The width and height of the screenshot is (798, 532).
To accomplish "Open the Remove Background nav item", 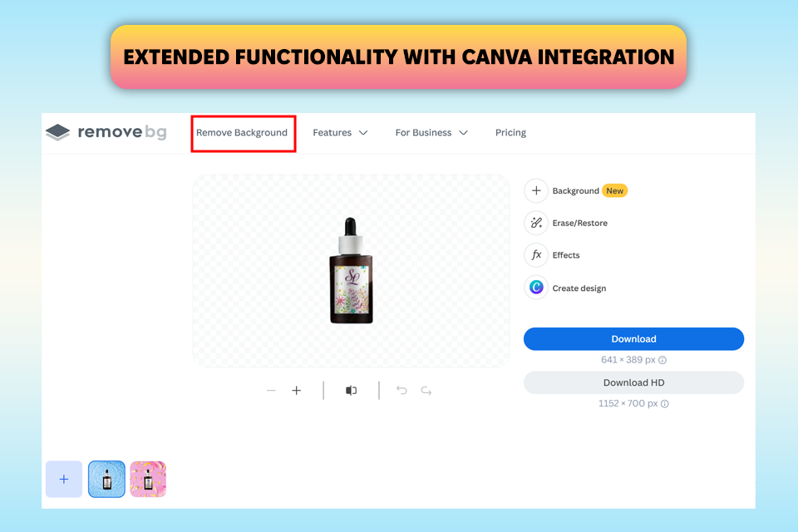I will point(242,133).
